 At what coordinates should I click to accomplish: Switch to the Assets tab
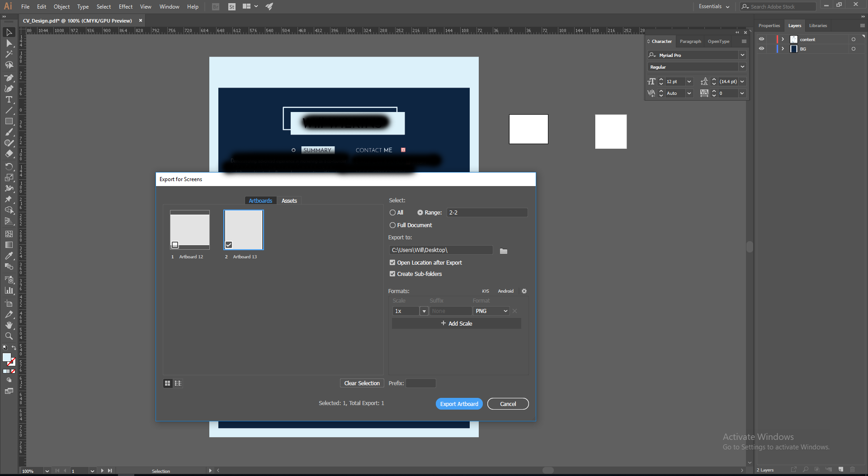pos(289,201)
